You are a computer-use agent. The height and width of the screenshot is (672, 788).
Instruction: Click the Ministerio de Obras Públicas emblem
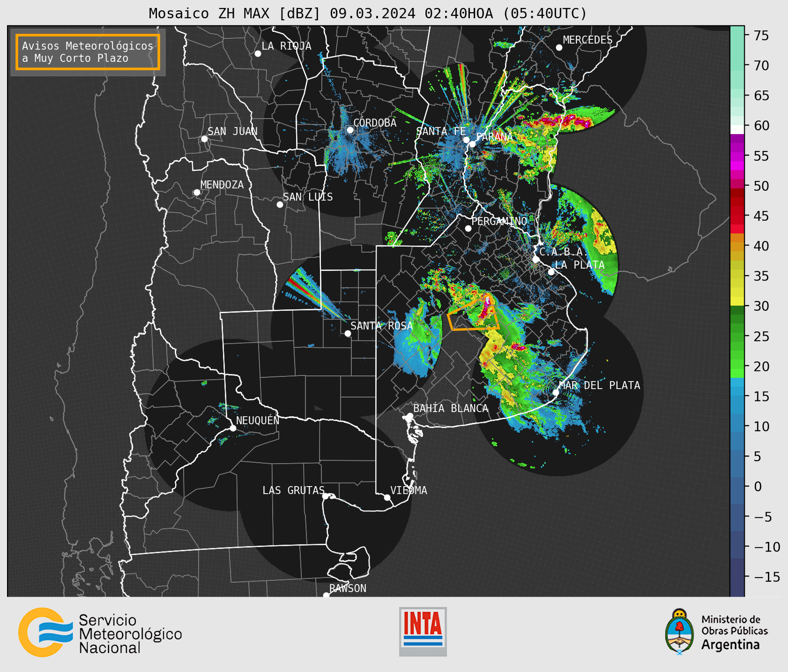[x=680, y=632]
